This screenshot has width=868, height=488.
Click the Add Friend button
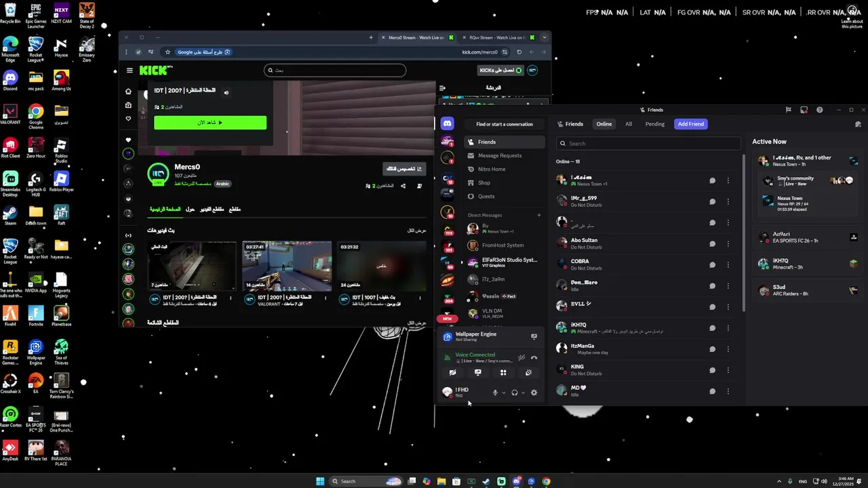(691, 124)
